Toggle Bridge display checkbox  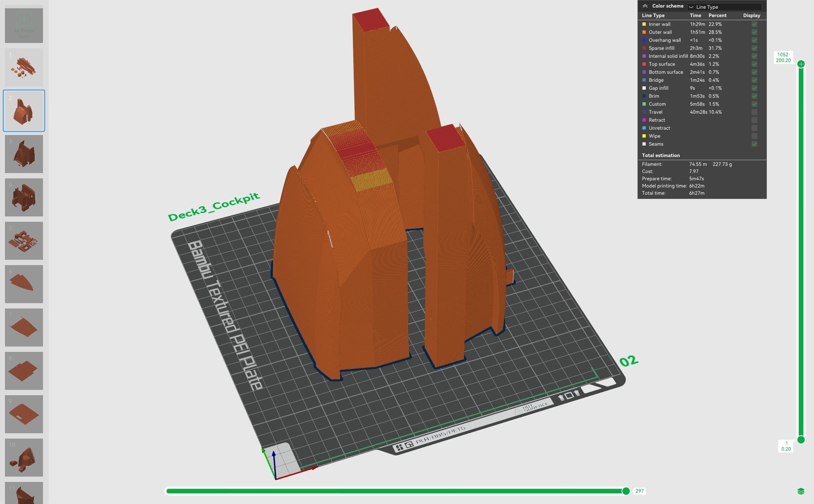pyautogui.click(x=754, y=80)
